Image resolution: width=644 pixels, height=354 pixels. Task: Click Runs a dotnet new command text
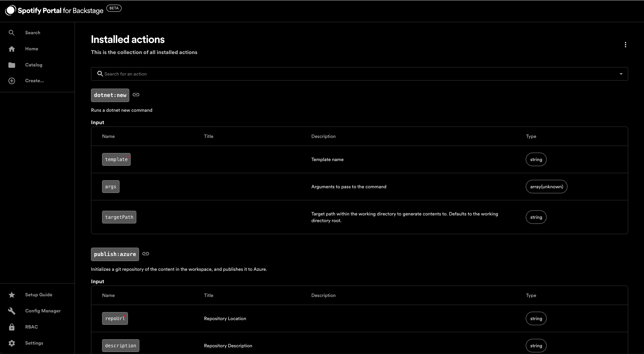coord(122,110)
